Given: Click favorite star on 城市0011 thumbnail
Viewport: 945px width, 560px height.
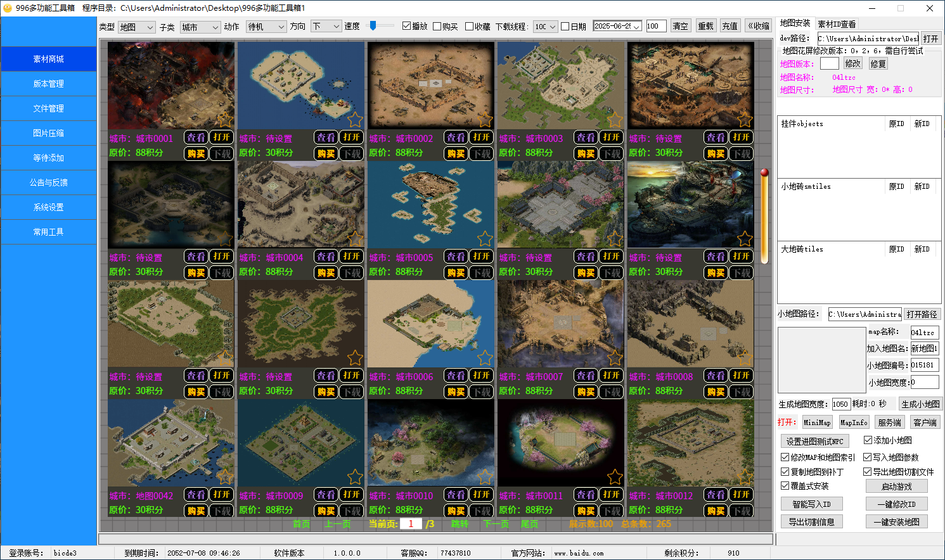Looking at the screenshot, I should tap(615, 477).
